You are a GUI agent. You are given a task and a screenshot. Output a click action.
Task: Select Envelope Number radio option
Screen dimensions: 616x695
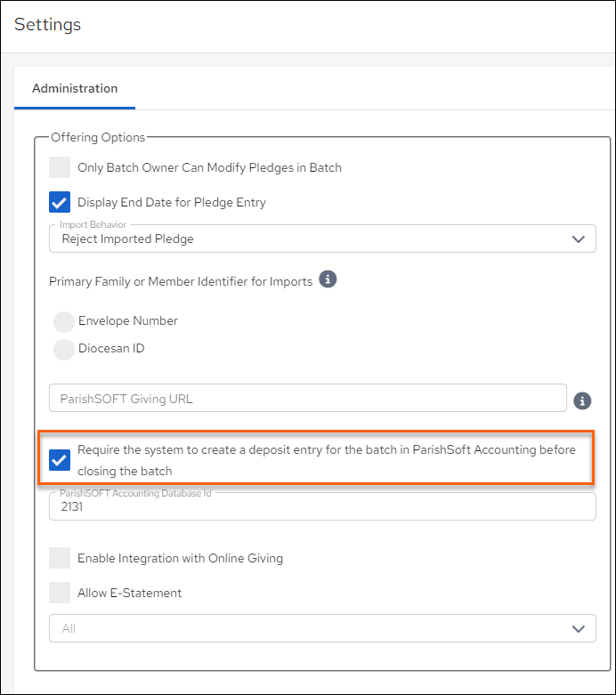(x=64, y=322)
